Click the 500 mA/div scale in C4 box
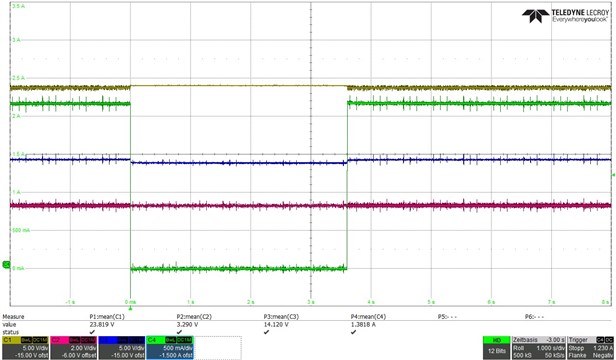Screen dimensions: 616x360 (x=179, y=348)
